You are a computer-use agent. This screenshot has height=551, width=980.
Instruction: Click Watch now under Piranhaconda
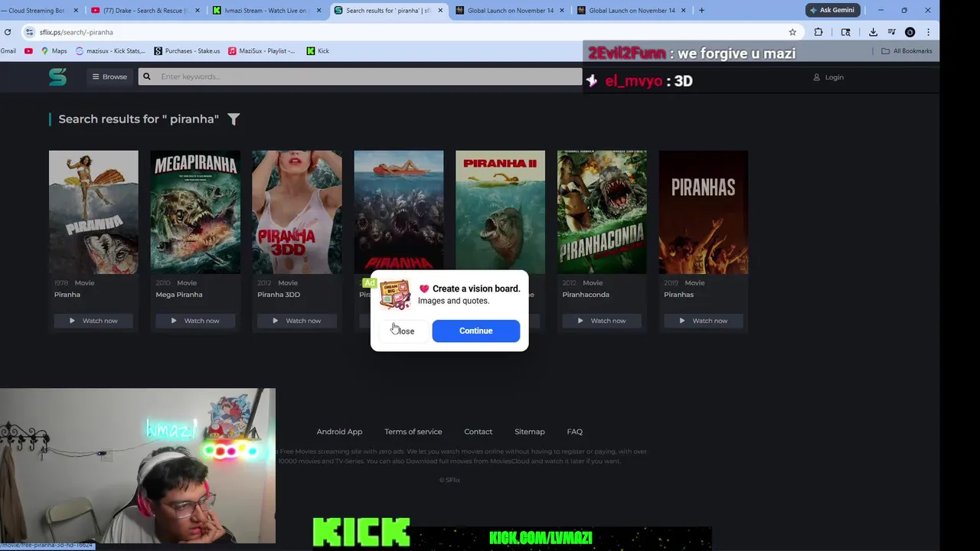[x=602, y=321]
